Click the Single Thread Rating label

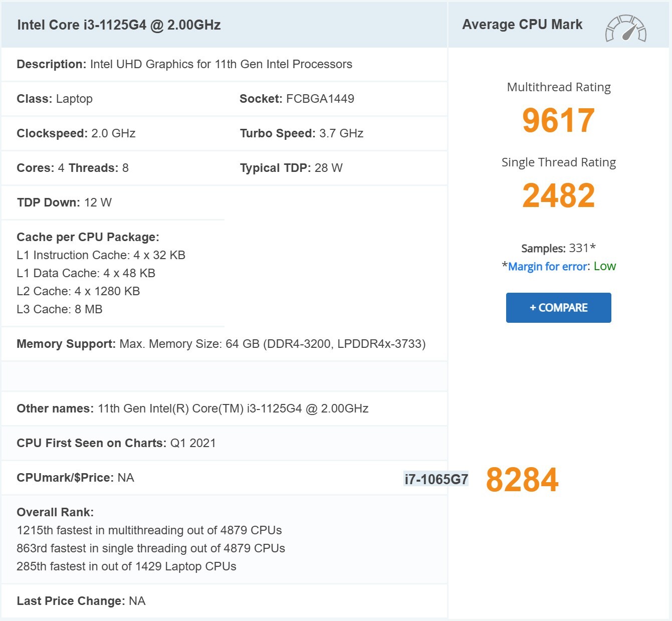[x=559, y=162]
